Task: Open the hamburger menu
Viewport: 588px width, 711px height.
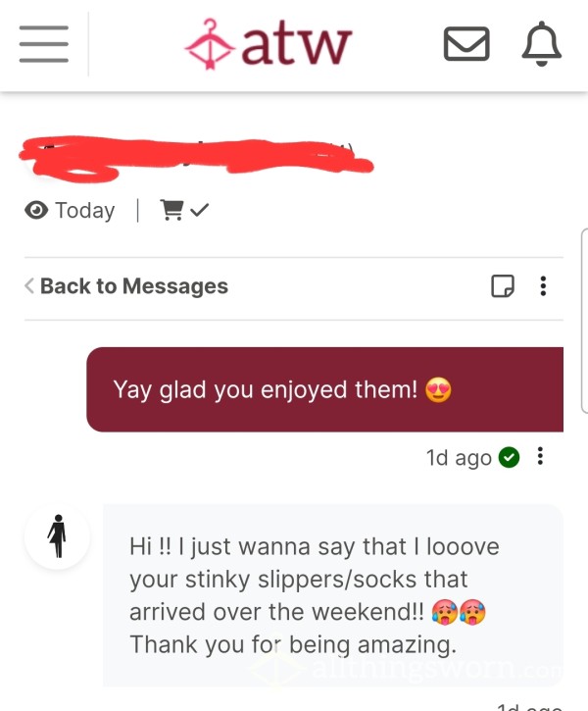Action: 44,44
